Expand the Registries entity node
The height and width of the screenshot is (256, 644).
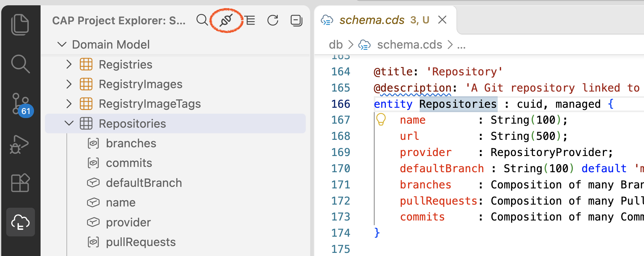click(x=69, y=64)
